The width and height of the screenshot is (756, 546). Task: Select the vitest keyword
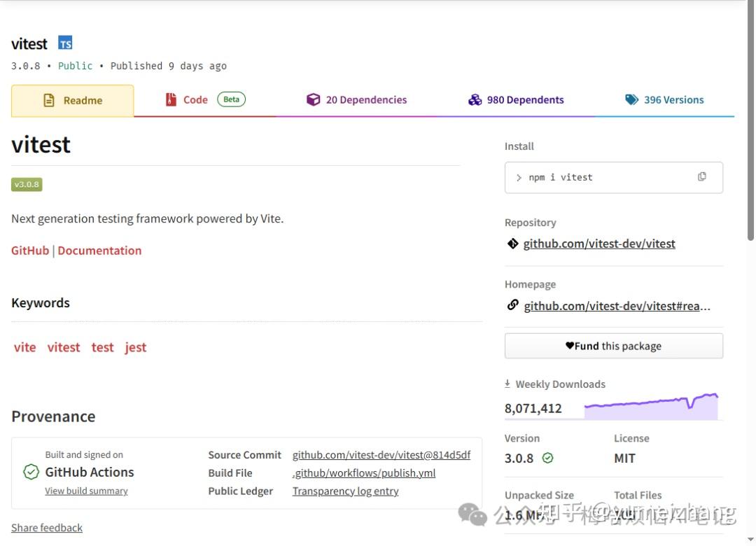click(x=64, y=347)
